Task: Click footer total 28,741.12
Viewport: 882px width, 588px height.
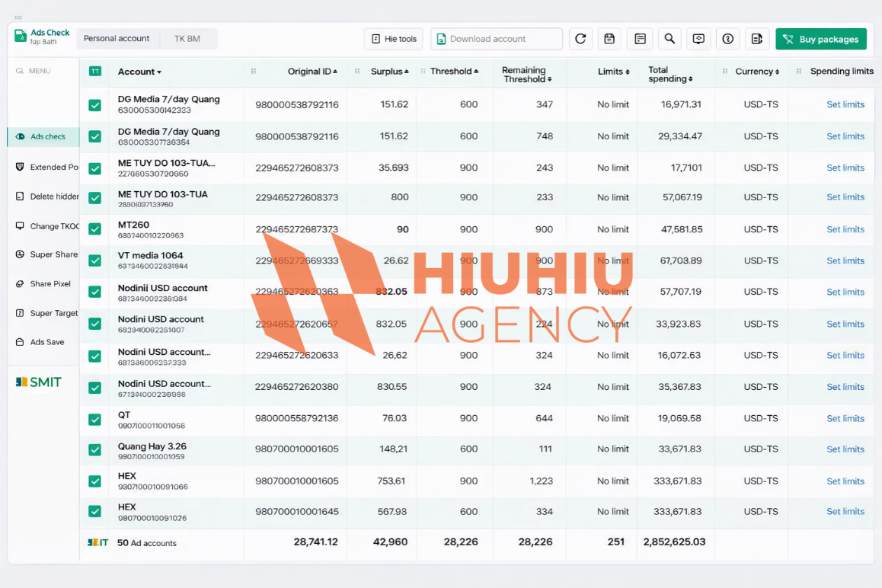Action: (x=315, y=542)
